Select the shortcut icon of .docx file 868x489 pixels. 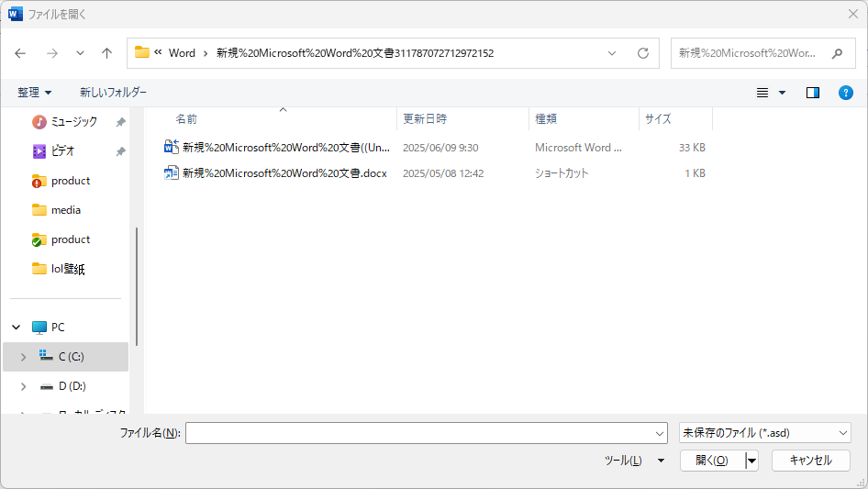(171, 172)
